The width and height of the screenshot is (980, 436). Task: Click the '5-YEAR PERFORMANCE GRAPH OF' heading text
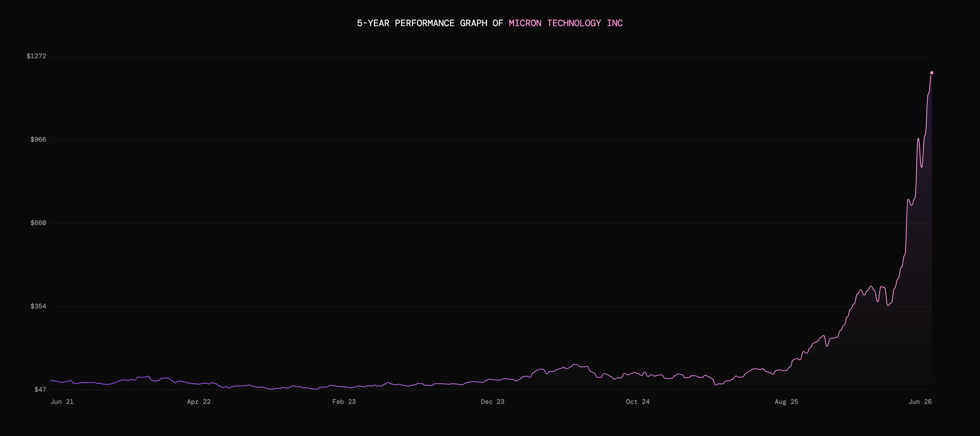point(430,23)
